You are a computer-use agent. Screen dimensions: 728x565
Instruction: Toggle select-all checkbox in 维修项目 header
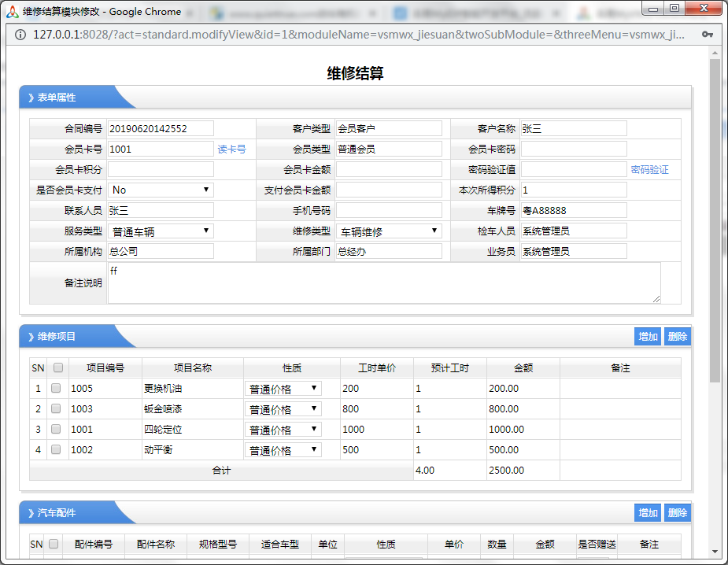57,367
